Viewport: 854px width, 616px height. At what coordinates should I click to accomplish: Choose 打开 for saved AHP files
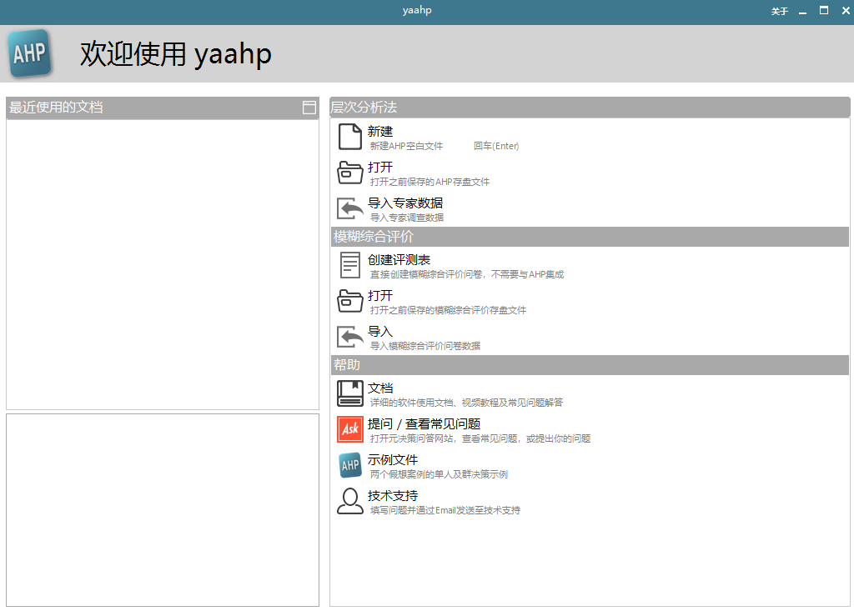(379, 167)
